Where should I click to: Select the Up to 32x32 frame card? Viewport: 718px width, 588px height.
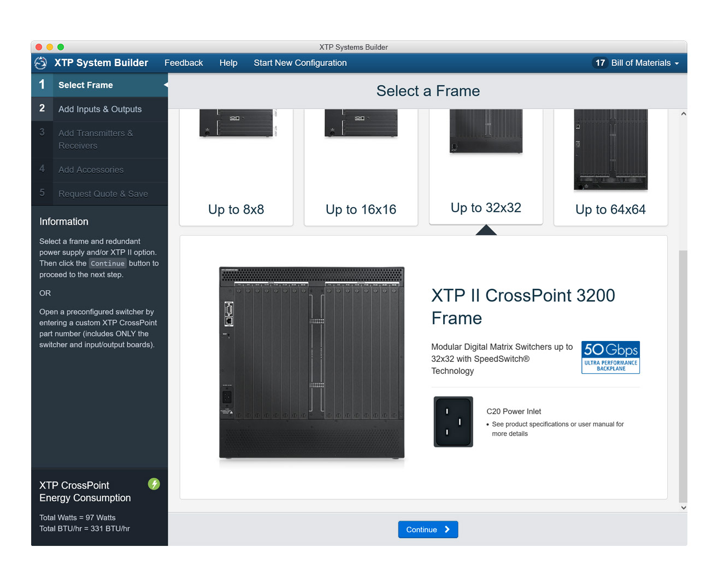(x=486, y=166)
